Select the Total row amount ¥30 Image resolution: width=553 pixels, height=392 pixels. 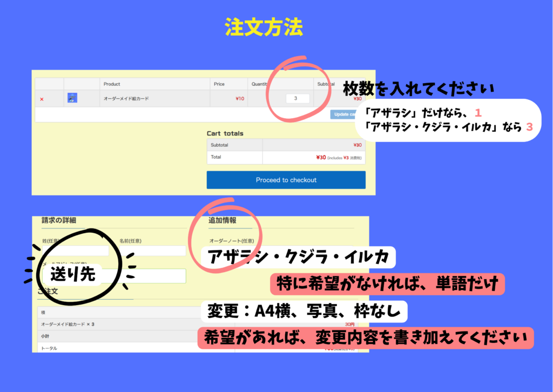point(321,158)
